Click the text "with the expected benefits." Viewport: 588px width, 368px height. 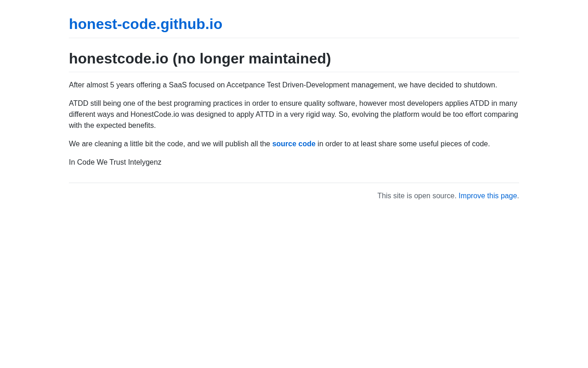112,126
